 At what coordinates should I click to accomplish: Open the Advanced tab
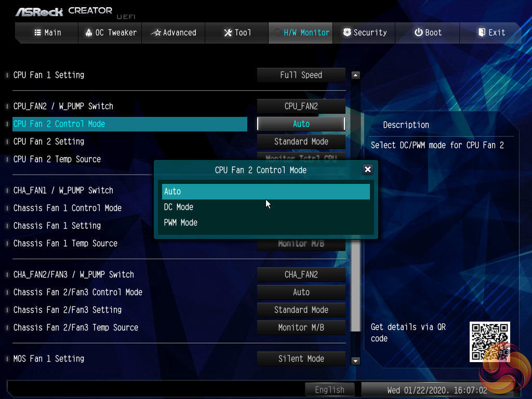click(174, 33)
